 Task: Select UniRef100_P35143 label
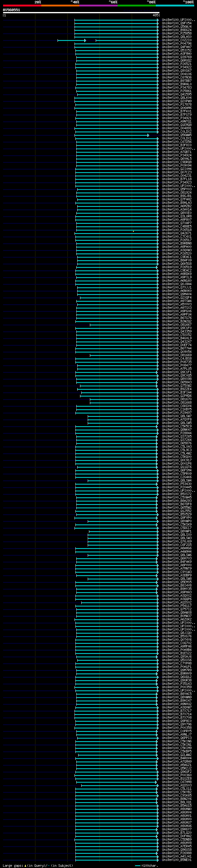[176, 683]
